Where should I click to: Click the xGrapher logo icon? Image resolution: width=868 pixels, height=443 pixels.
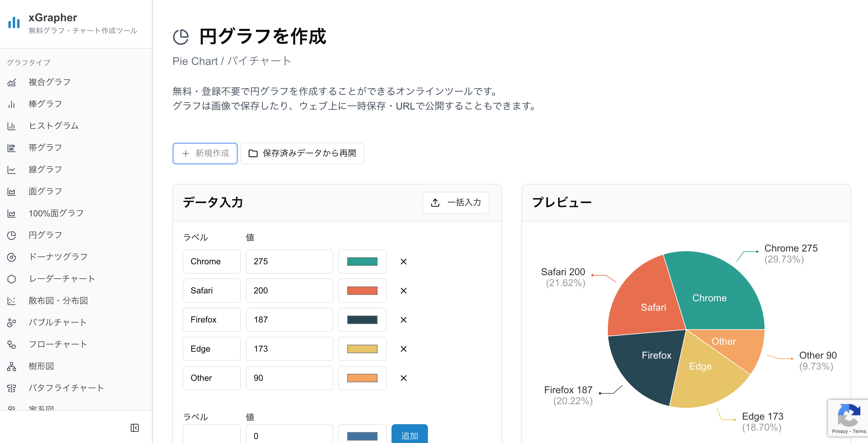(x=13, y=22)
